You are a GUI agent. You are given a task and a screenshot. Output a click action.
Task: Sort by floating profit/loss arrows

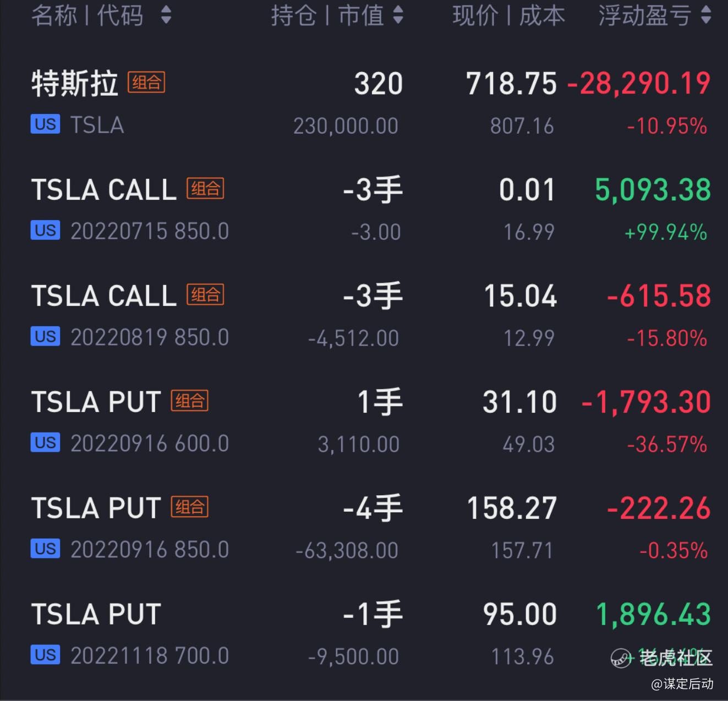[706, 15]
